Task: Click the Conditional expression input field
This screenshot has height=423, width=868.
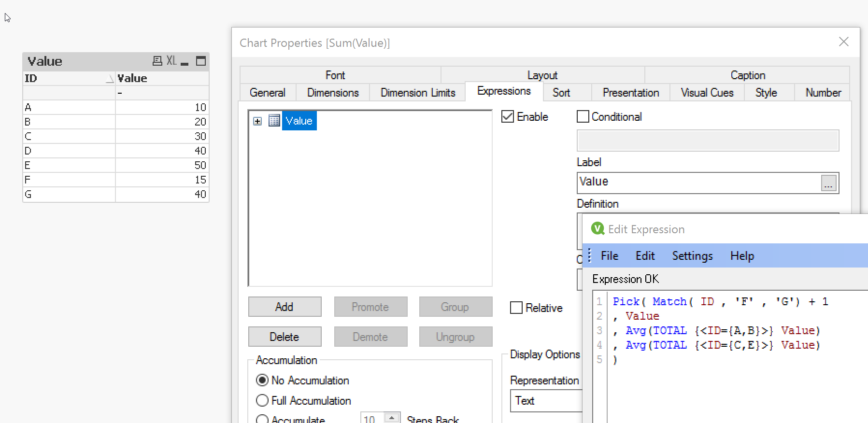Action: tap(708, 141)
